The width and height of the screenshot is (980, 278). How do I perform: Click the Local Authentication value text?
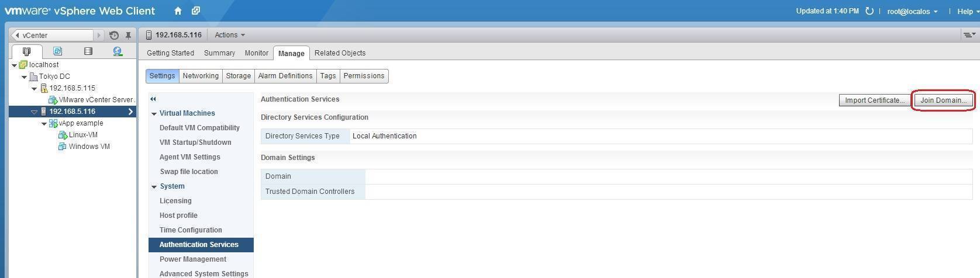(385, 136)
